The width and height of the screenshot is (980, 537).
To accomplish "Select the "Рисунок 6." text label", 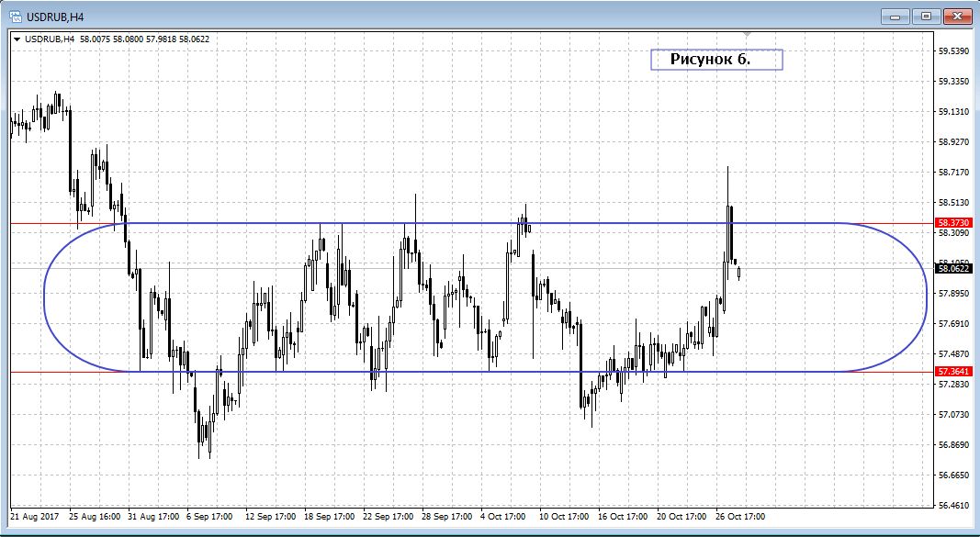I will 715,60.
